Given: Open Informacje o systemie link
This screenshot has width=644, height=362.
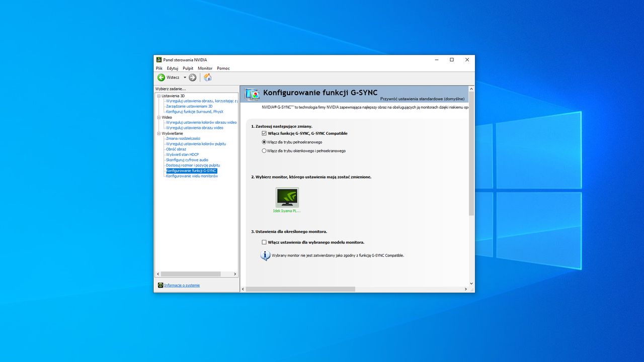Looking at the screenshot, I should (182, 285).
